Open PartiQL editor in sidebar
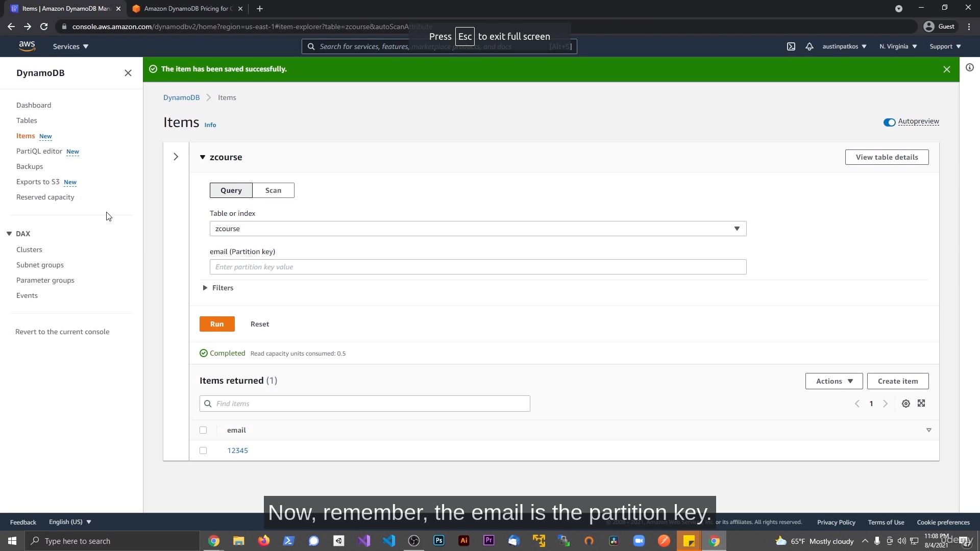980x551 pixels. [x=39, y=152]
